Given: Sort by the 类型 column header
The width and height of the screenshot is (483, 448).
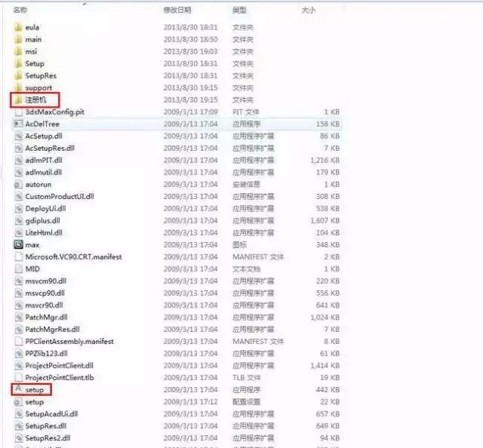Looking at the screenshot, I should click(x=239, y=10).
